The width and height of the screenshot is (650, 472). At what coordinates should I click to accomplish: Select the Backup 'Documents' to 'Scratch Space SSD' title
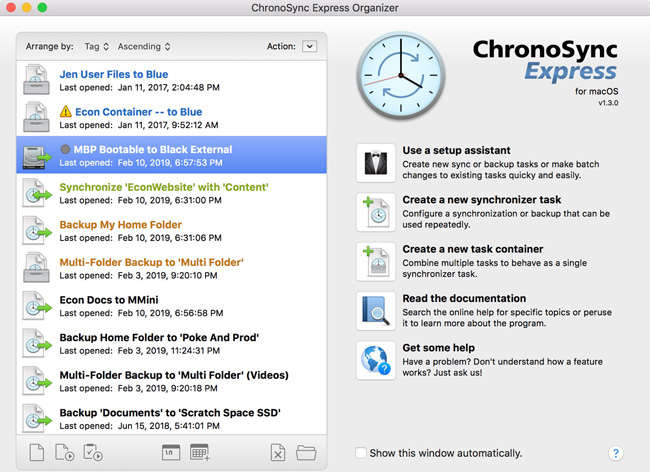click(x=170, y=413)
